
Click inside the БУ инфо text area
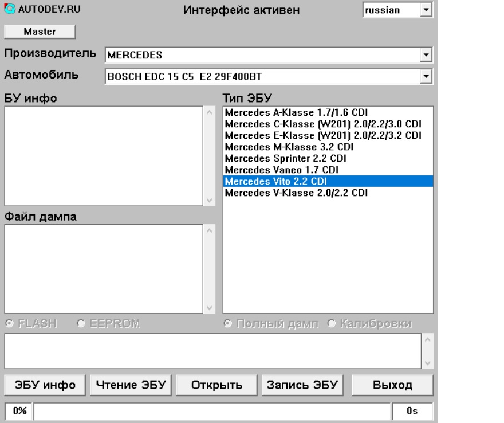(103, 155)
